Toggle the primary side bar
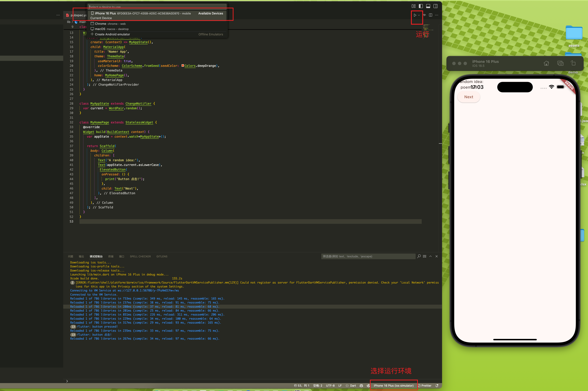 (421, 6)
